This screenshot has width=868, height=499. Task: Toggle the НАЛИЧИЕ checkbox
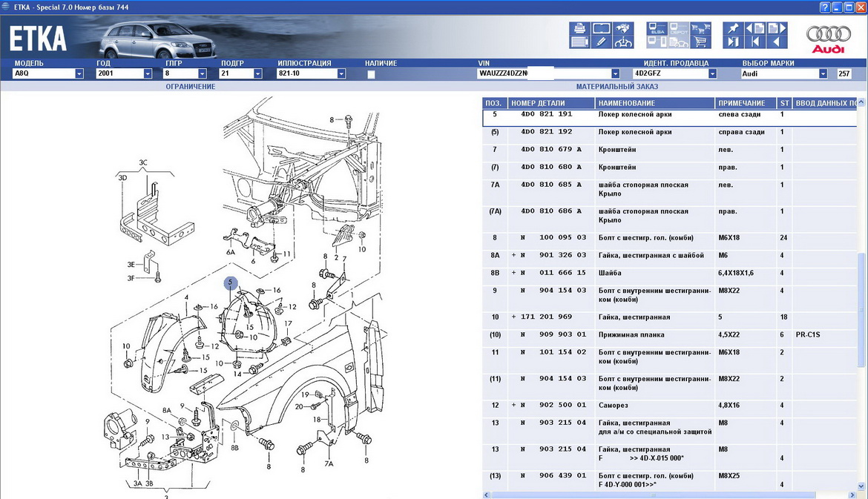click(x=371, y=74)
